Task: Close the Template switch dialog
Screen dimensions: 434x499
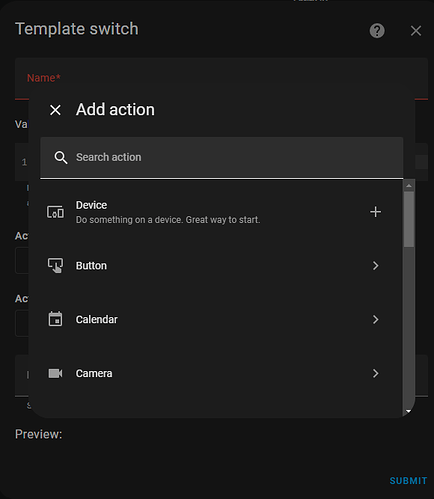Action: point(416,31)
